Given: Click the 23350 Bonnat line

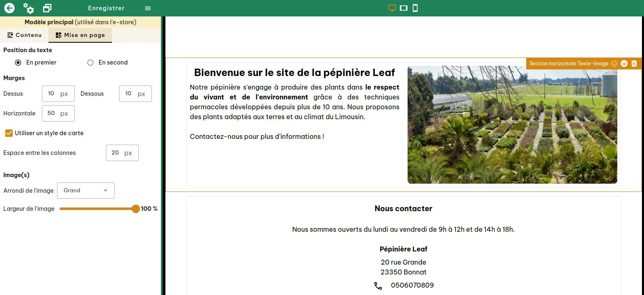Looking at the screenshot, I should point(403,272).
